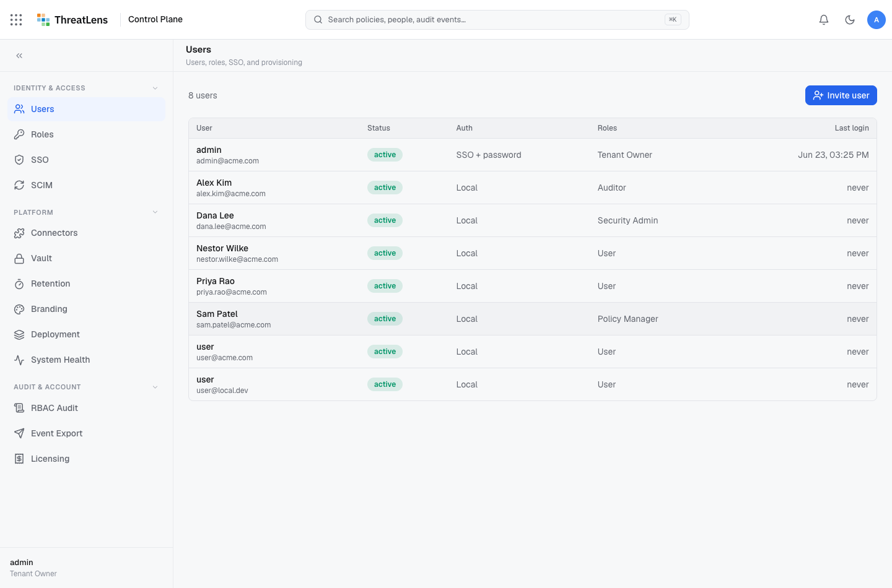The width and height of the screenshot is (892, 588).
Task: Open Branding settings
Action: pyautogui.click(x=86, y=309)
